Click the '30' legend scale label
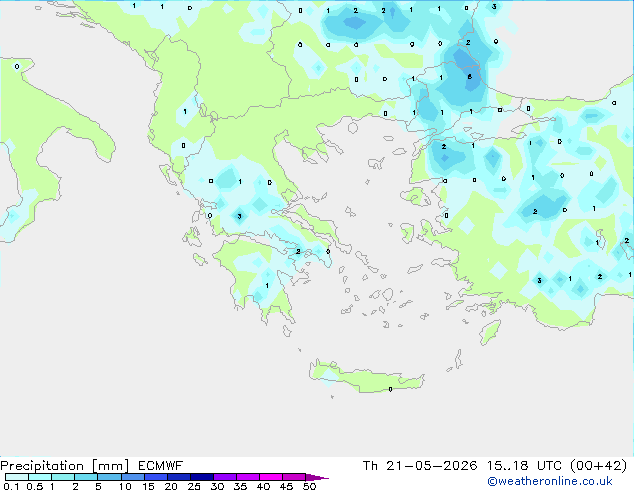634x490 pixels. click(217, 486)
